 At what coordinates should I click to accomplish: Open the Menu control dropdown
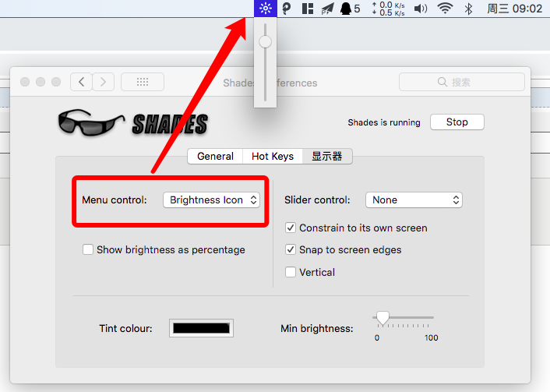[212, 200]
